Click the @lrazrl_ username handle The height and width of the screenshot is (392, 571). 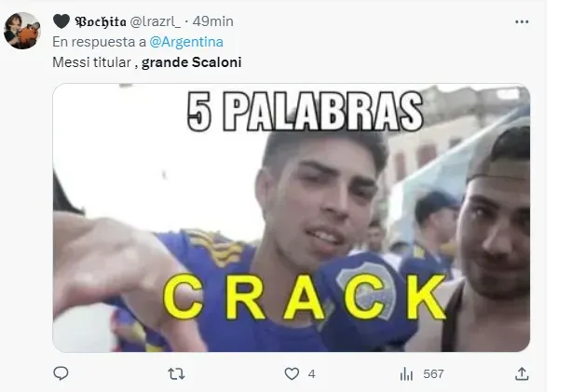[156, 21]
